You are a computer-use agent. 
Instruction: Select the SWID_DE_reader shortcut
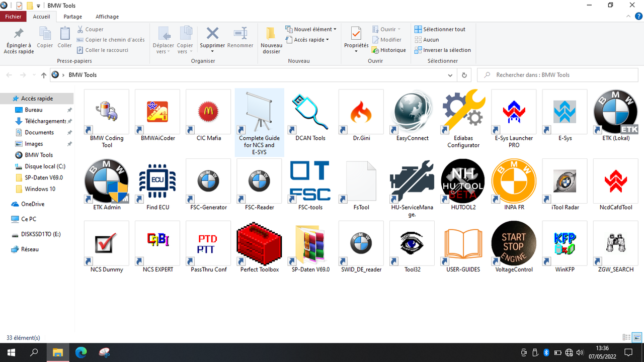coord(361,247)
